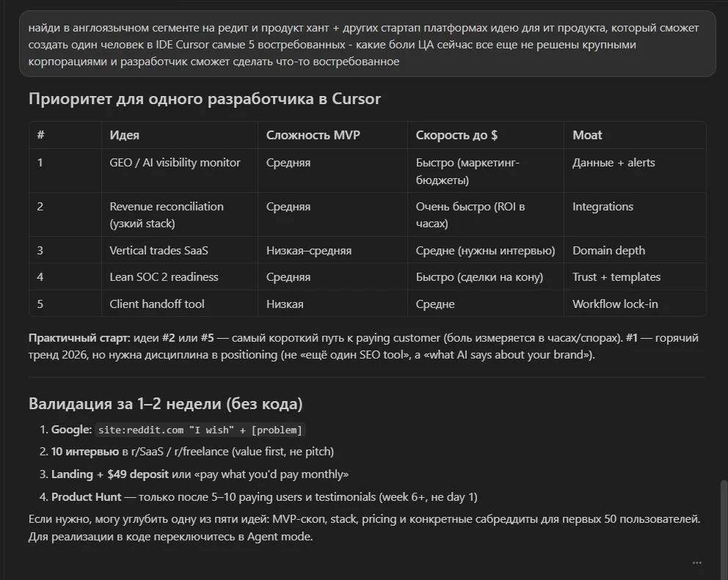728x580 pixels.
Task: Click heading 'Приоритет для одного разработчика в Cursor'
Action: point(205,99)
